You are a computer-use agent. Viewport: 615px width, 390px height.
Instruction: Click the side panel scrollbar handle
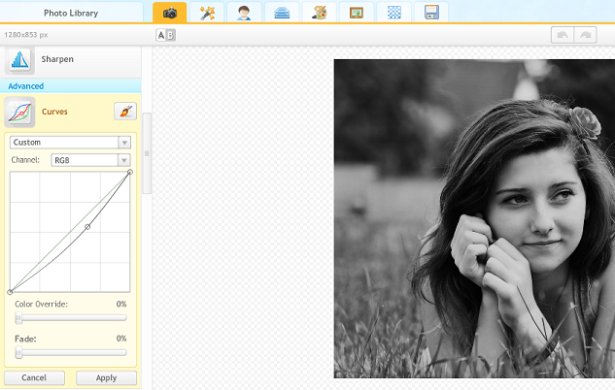147,153
